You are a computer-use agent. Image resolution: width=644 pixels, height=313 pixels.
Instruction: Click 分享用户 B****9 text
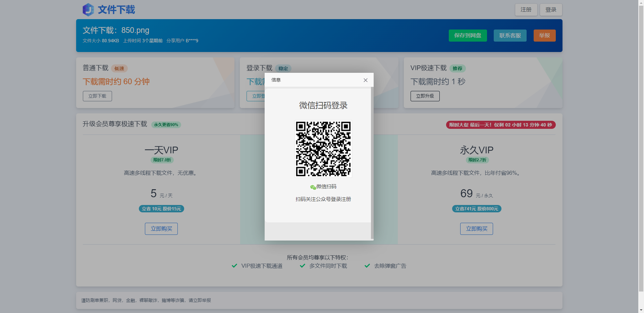pos(182,41)
